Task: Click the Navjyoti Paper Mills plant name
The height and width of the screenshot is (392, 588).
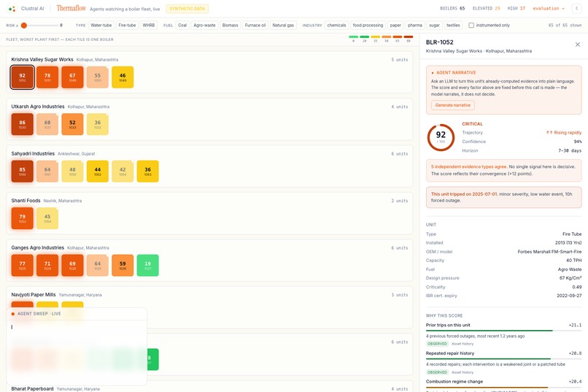Action: [x=34, y=295]
